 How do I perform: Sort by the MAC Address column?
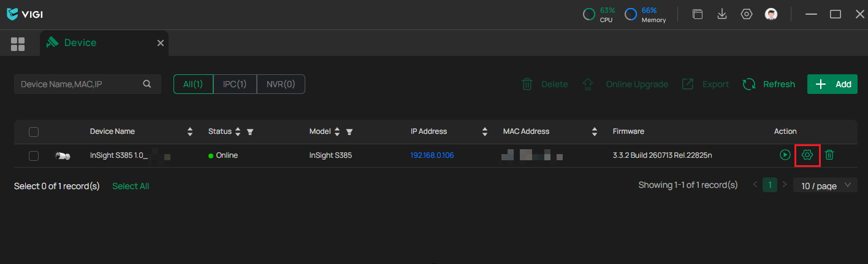point(595,131)
